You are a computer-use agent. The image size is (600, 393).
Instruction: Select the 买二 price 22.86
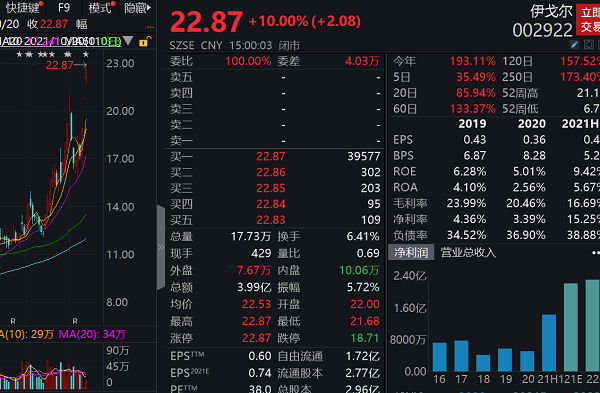271,172
